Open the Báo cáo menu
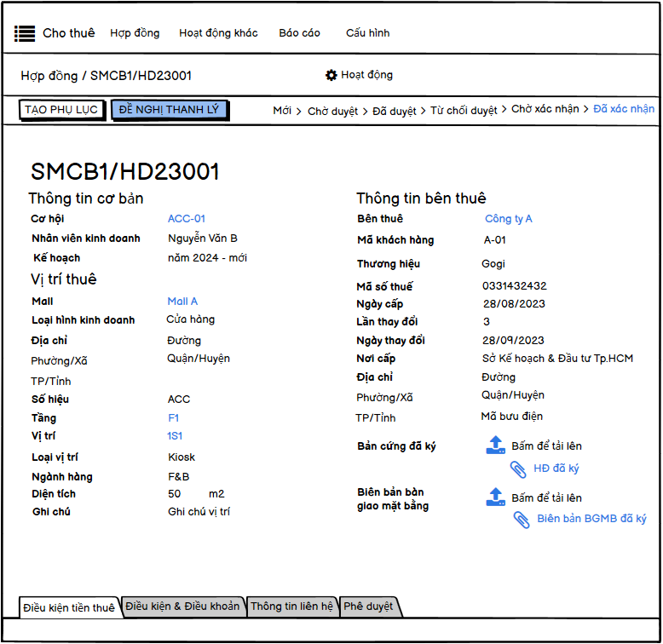The height and width of the screenshot is (644, 663). tap(299, 33)
